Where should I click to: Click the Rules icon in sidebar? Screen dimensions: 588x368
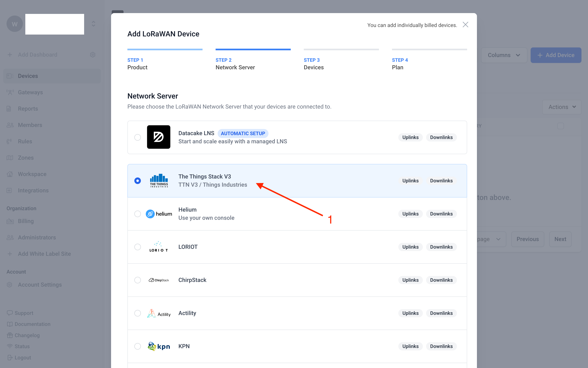click(9, 141)
